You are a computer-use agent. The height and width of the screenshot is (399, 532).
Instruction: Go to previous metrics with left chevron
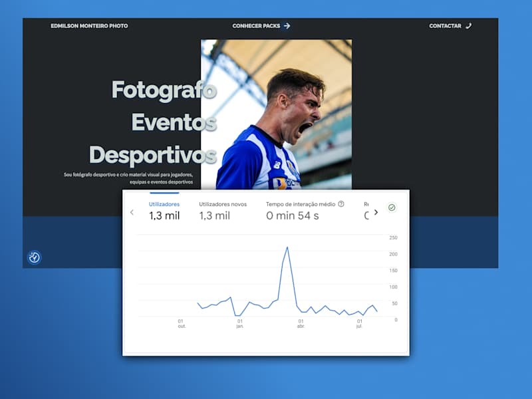point(132,212)
